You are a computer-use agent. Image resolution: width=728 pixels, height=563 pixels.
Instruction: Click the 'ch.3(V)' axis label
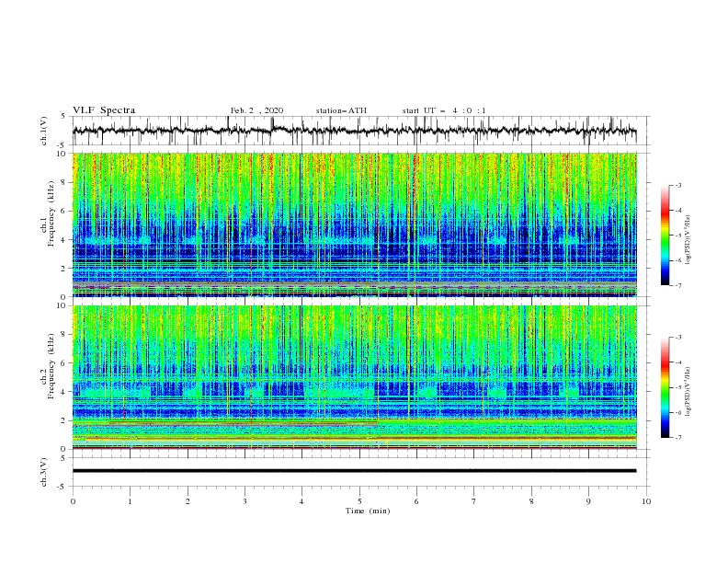(x=44, y=472)
